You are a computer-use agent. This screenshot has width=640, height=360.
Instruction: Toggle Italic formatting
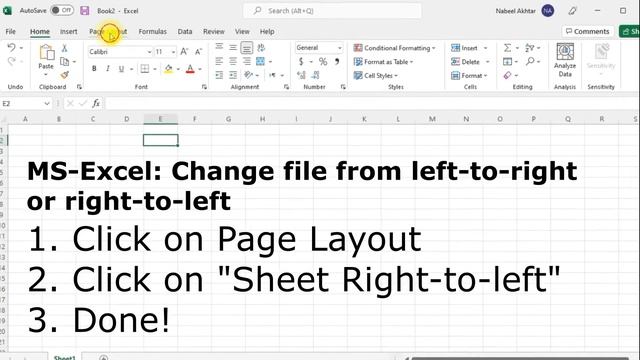point(108,69)
